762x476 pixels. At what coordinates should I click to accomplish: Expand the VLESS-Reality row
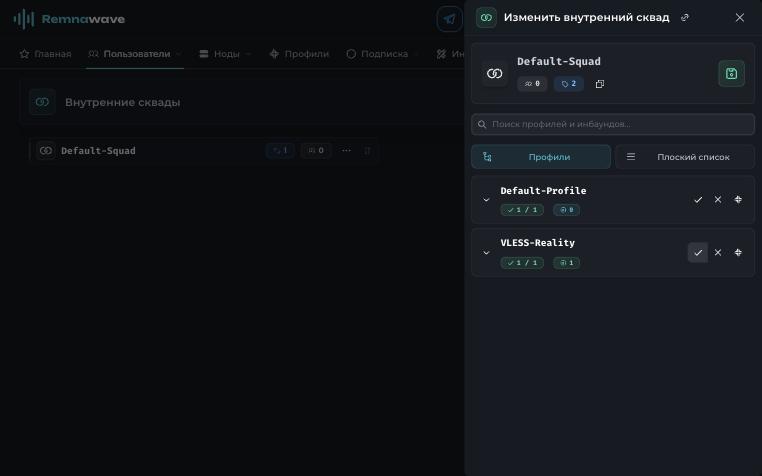[486, 253]
